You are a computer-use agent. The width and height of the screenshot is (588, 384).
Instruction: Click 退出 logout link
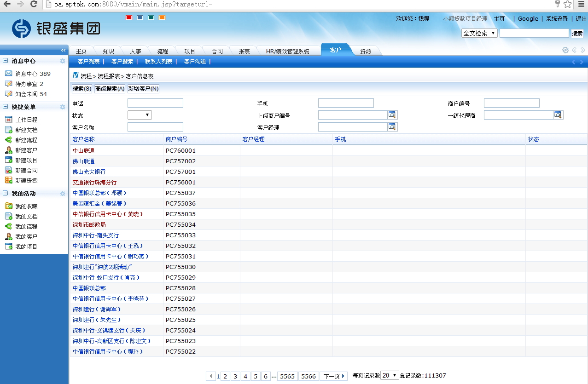point(581,19)
